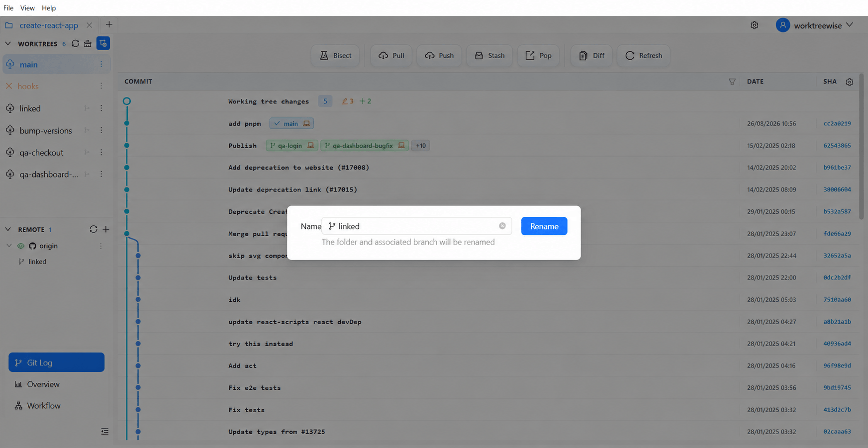The height and width of the screenshot is (448, 868).
Task: Open the Bisect tool
Action: 335,55
